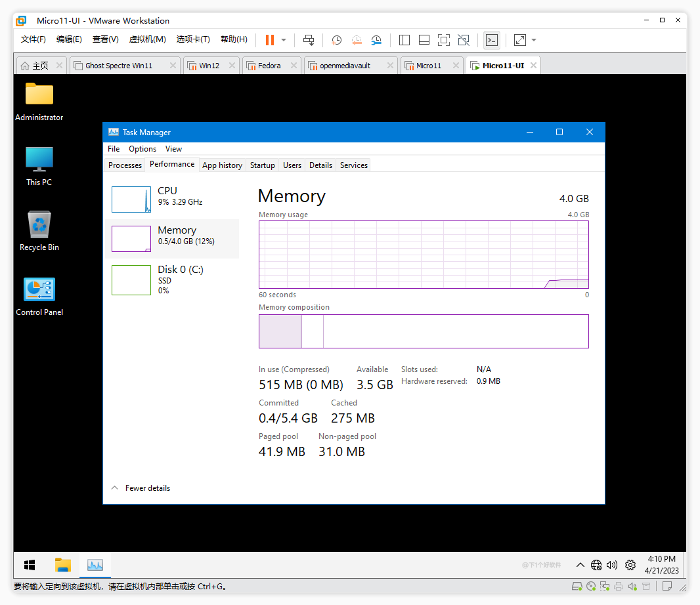The image size is (700, 605).
Task: Switch to the Services tab
Action: coord(353,165)
